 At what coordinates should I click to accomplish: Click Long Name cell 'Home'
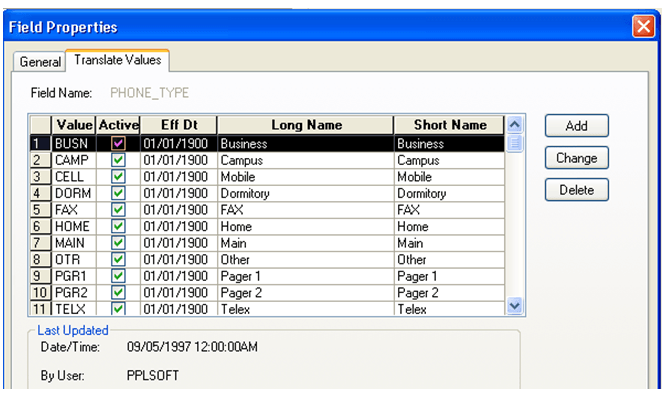click(305, 226)
